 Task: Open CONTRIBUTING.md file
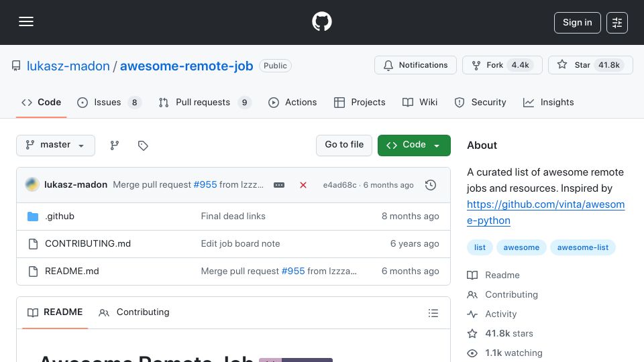(88, 244)
